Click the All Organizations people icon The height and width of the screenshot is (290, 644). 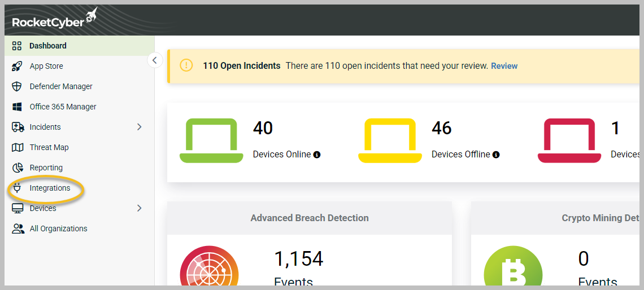pos(18,229)
